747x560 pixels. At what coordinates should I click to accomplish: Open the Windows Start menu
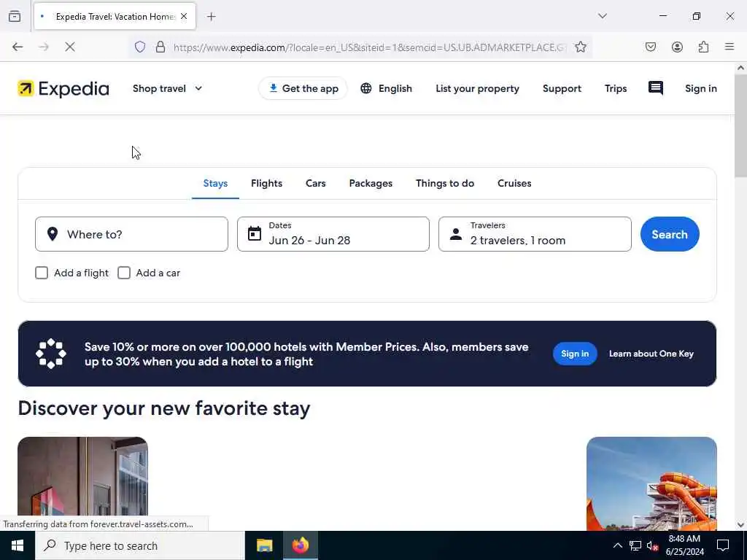[18, 545]
